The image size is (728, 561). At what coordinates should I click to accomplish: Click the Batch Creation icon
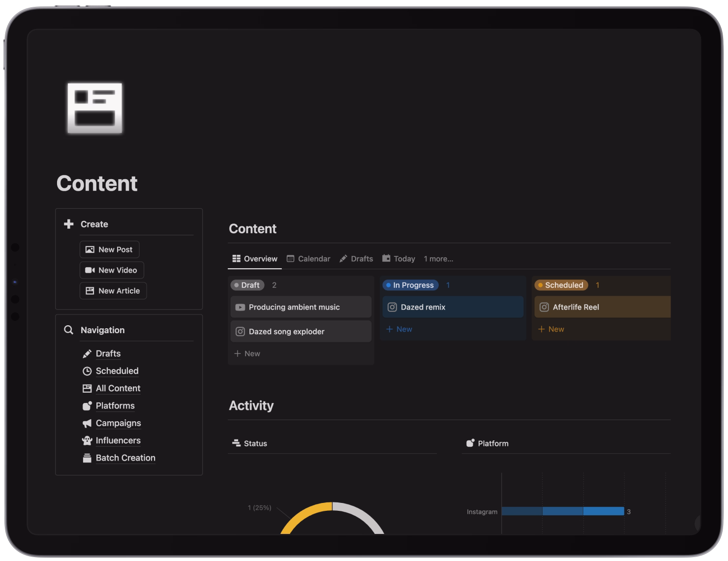tap(87, 458)
